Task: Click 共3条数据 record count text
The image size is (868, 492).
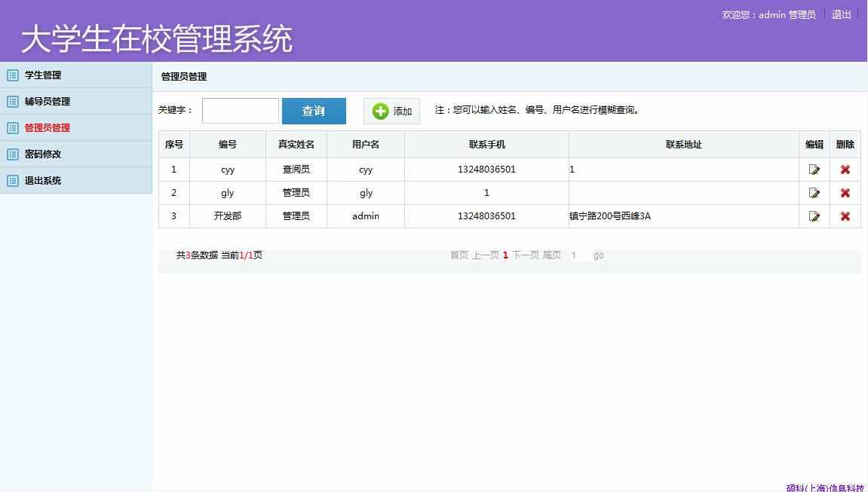Action: click(197, 255)
